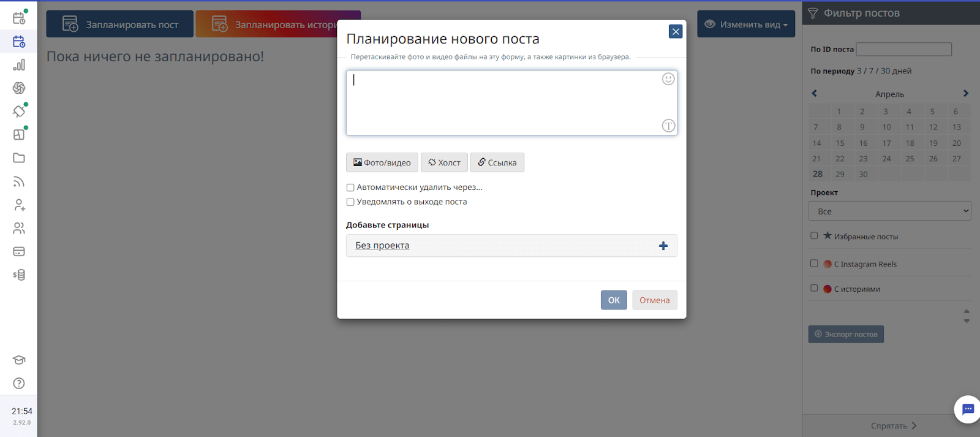Expand Без проекта with plus icon
Image resolution: width=980 pixels, height=437 pixels.
pyautogui.click(x=663, y=246)
